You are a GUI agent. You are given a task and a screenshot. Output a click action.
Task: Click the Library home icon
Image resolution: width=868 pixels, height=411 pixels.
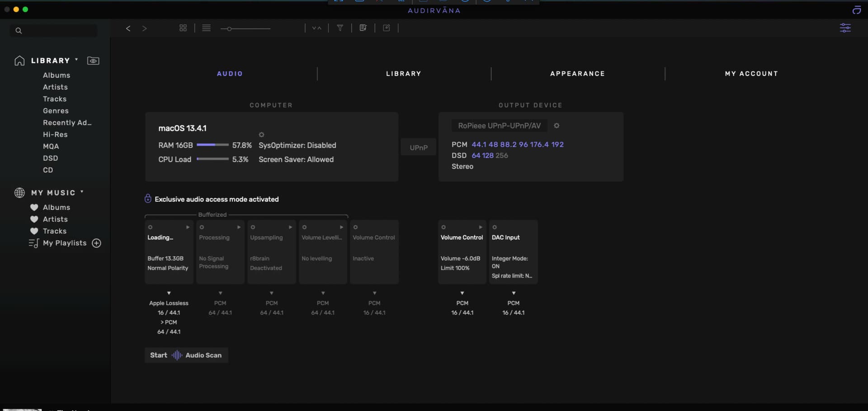(19, 61)
